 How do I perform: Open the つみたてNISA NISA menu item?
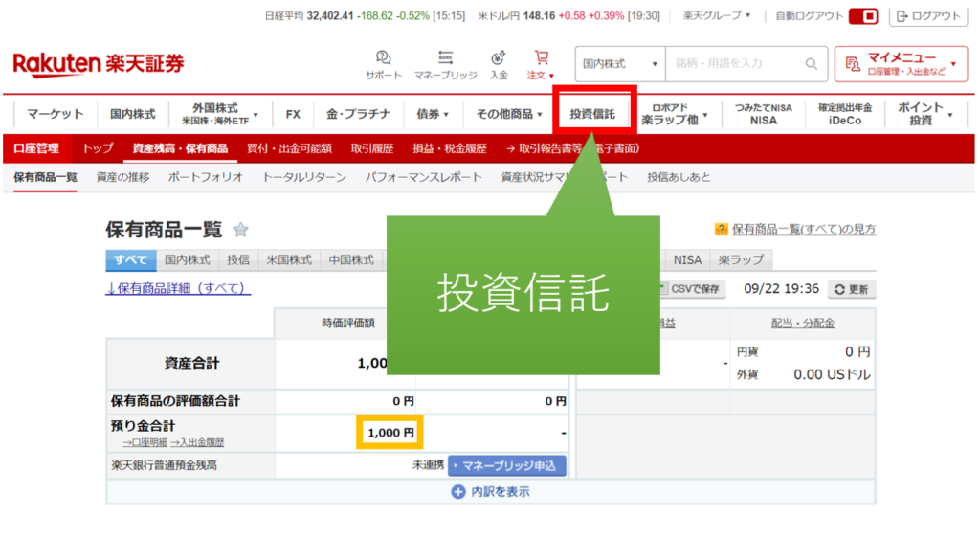[x=763, y=114]
